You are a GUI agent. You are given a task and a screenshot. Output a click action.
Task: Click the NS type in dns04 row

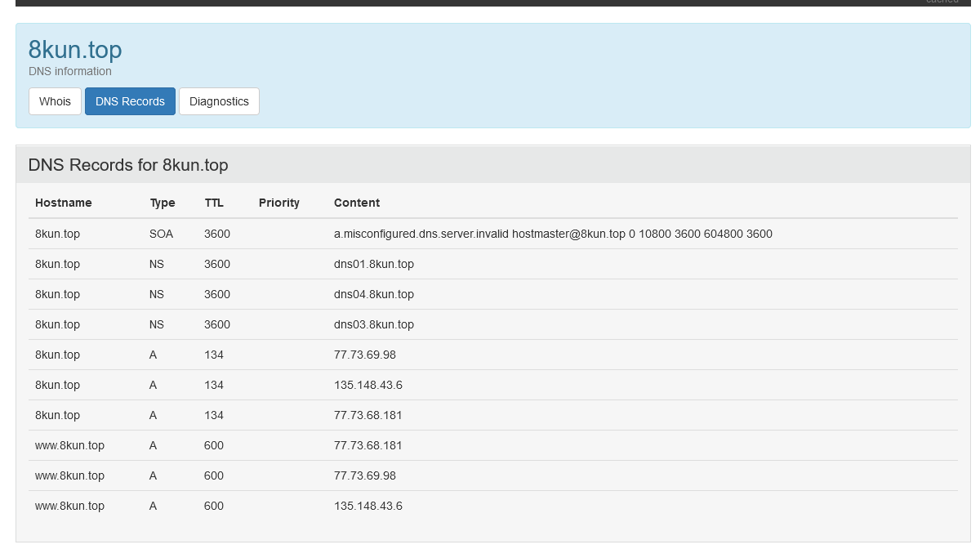pos(157,294)
